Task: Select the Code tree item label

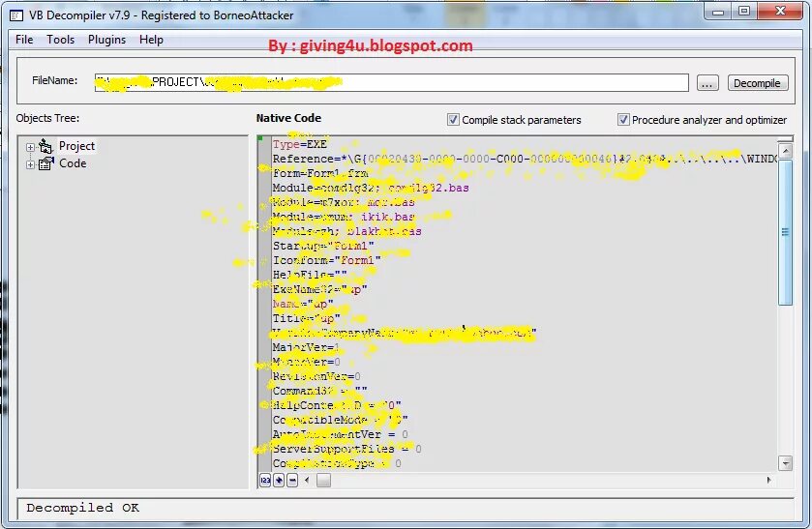Action: pos(73,163)
